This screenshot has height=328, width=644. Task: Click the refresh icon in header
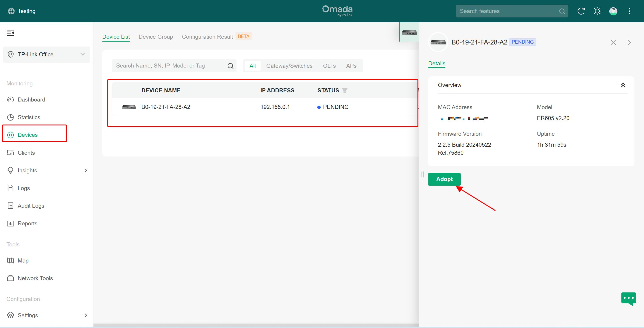(581, 11)
